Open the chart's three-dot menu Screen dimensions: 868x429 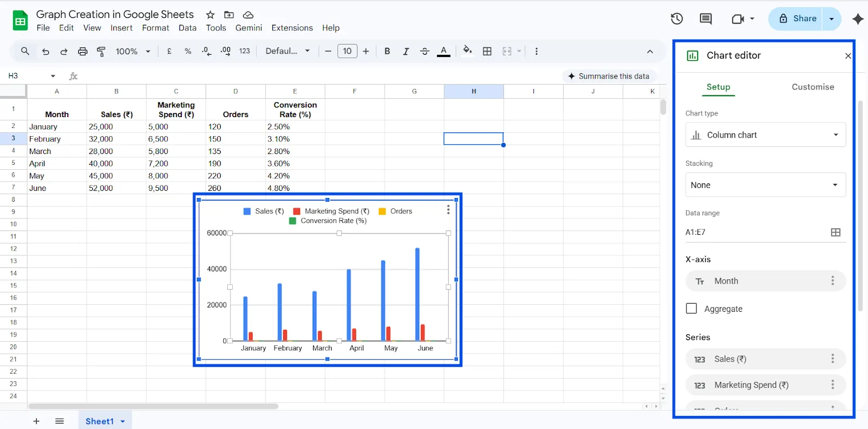[448, 209]
